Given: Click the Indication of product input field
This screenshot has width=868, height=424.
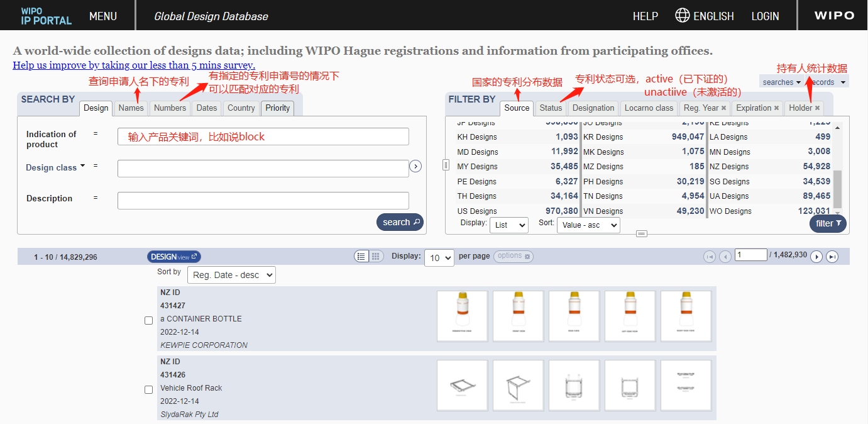Looking at the screenshot, I should pos(263,137).
